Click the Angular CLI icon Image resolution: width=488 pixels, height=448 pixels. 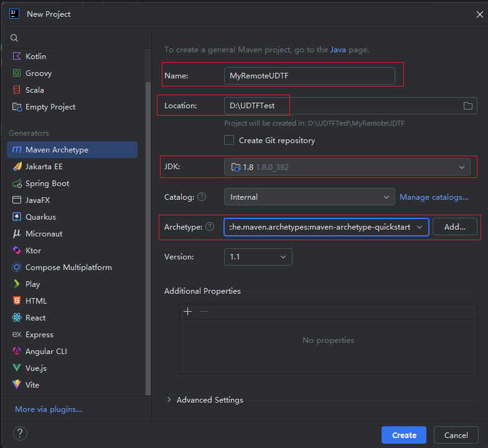point(17,351)
